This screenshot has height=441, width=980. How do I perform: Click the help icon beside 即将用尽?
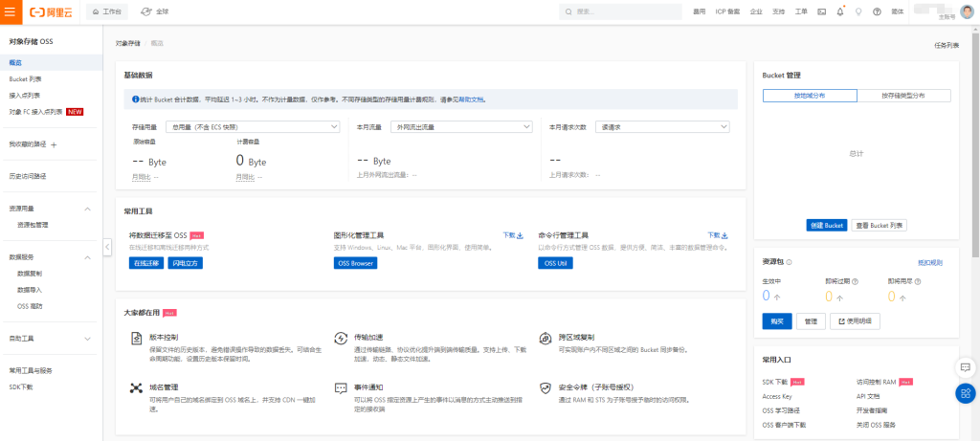(918, 281)
